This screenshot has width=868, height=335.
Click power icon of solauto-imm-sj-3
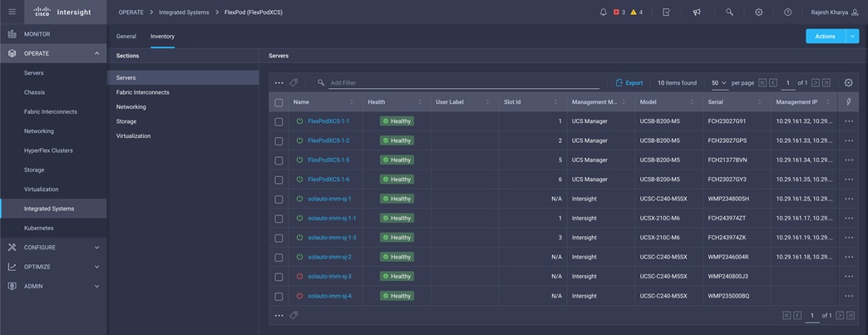tap(299, 276)
